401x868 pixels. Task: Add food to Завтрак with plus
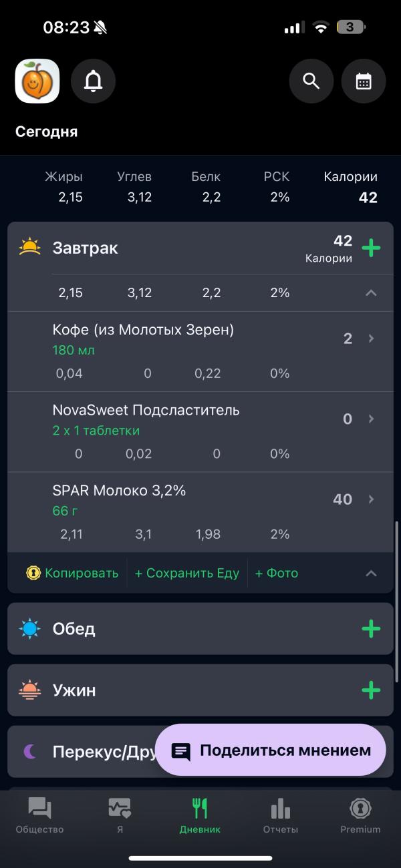pos(371,248)
